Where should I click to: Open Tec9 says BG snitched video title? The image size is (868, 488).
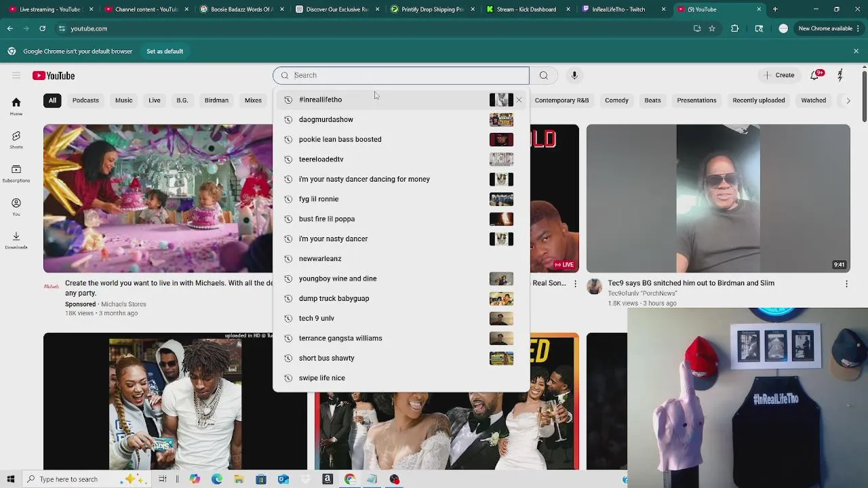pyautogui.click(x=691, y=283)
